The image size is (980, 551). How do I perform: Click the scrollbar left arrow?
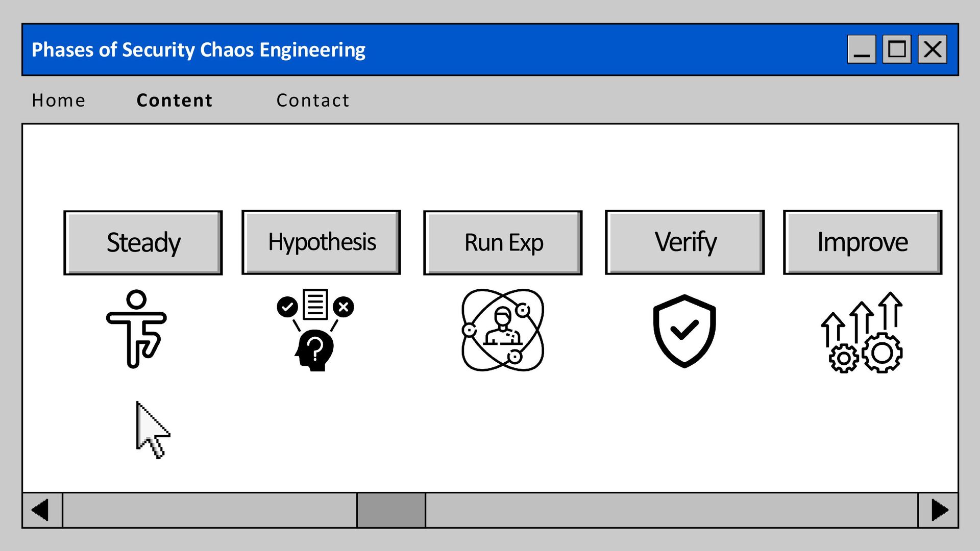42,510
